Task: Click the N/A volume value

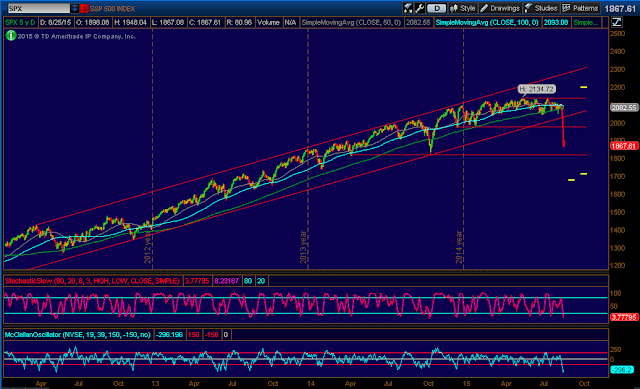Action: pos(290,22)
